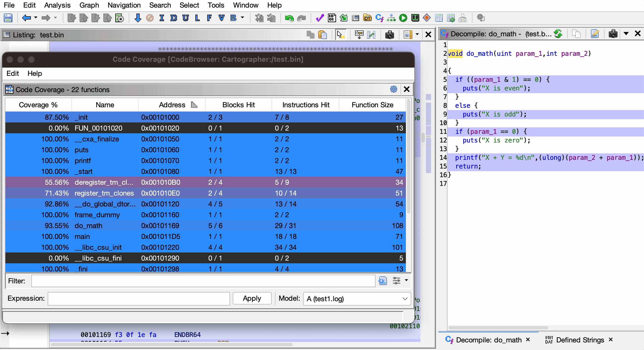Open the Memory Map chip icon
The width and height of the screenshot is (644, 350).
coord(415,18)
